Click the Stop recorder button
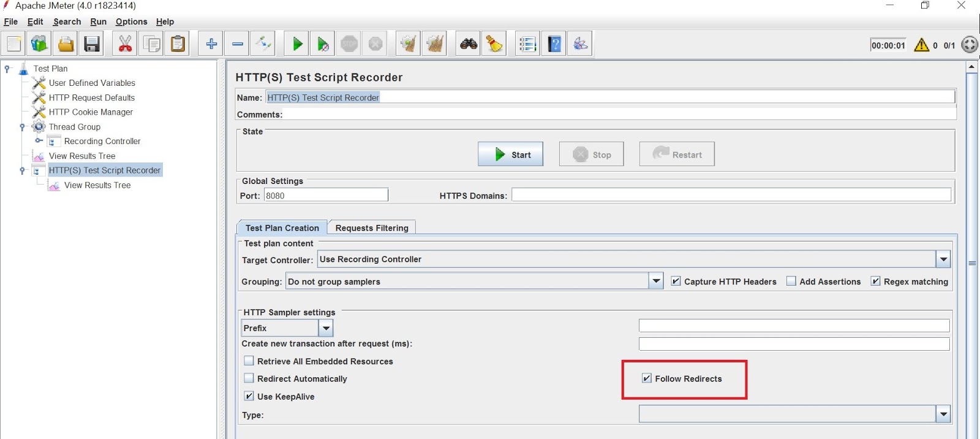The width and height of the screenshot is (980, 439). click(x=592, y=155)
